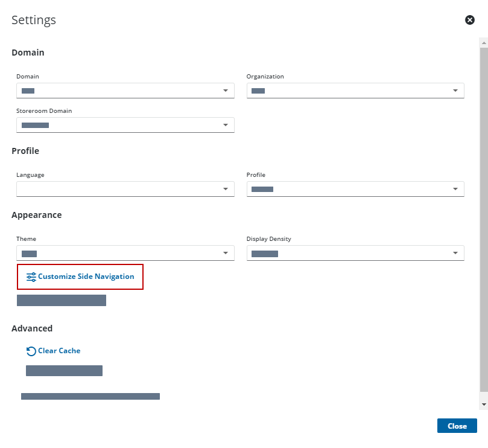Open the Organization dropdown arrow
The height and width of the screenshot is (448, 488).
[x=455, y=91]
